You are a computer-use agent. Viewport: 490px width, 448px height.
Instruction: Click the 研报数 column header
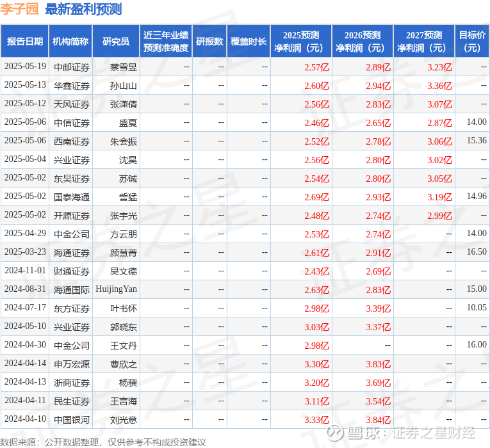point(209,41)
